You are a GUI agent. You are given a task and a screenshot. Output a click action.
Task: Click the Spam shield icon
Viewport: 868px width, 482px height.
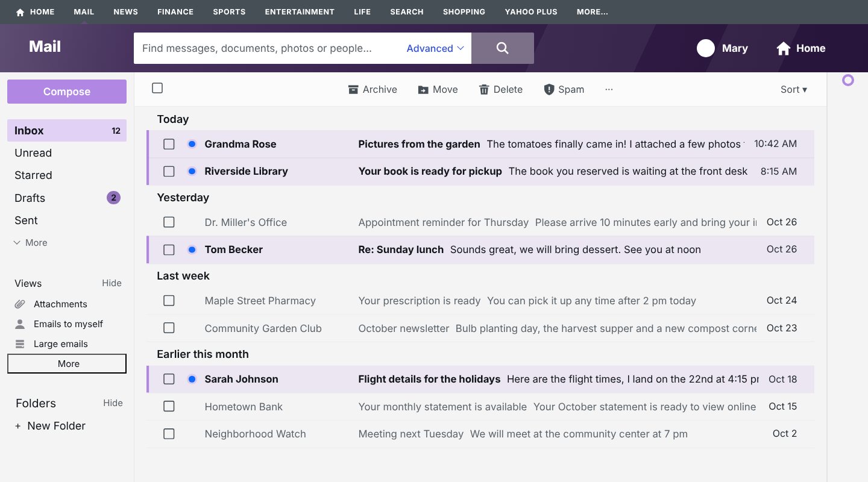click(x=549, y=90)
